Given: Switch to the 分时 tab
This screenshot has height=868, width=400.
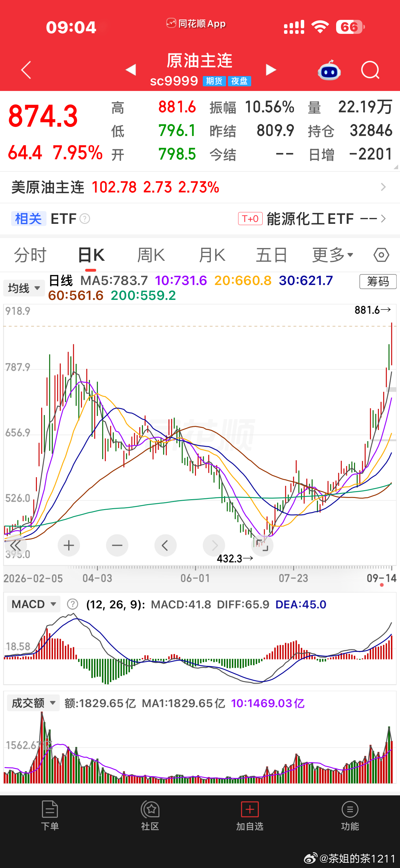Looking at the screenshot, I should [30, 255].
